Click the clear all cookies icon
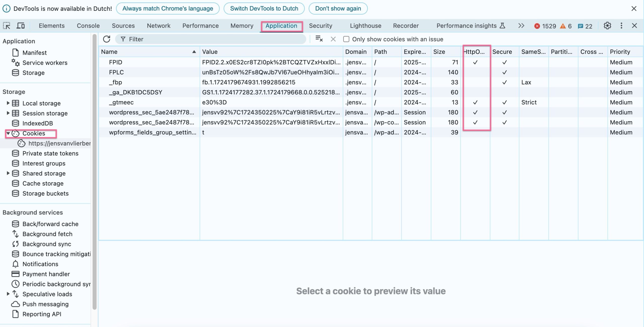Image resolution: width=644 pixels, height=327 pixels. click(319, 39)
